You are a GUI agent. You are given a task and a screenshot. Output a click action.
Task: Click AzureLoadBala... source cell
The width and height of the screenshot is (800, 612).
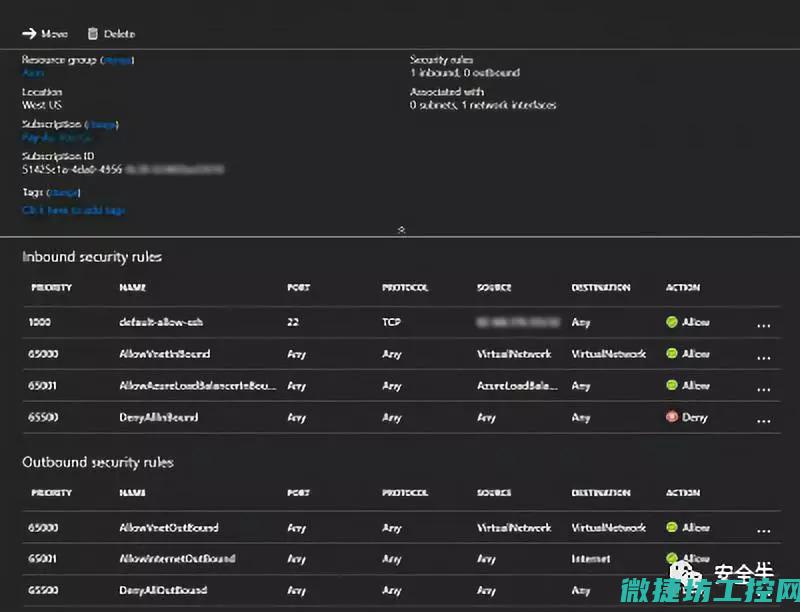coord(517,386)
